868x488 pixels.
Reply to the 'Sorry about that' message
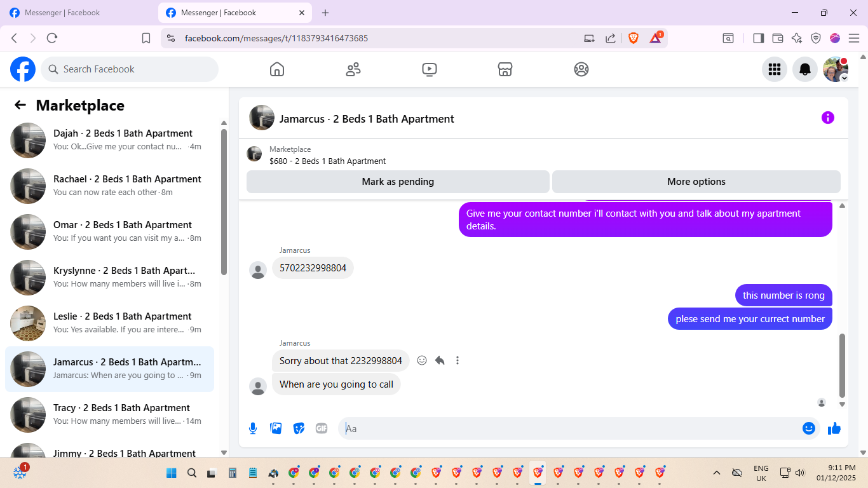[440, 360]
